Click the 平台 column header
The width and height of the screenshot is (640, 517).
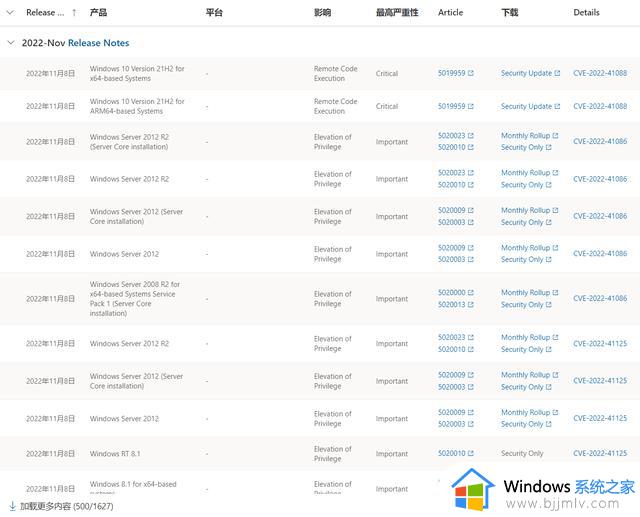click(x=214, y=13)
